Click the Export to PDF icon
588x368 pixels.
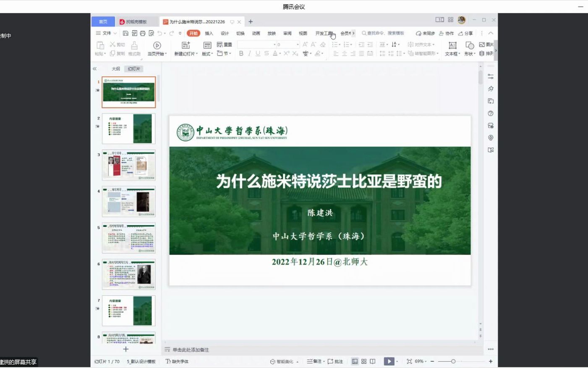click(x=134, y=33)
